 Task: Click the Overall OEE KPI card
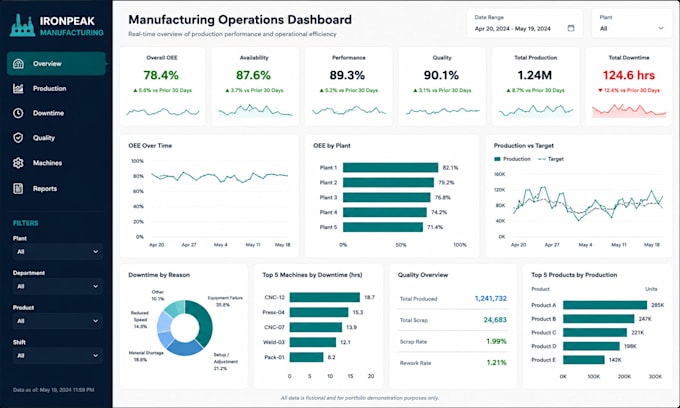162,87
